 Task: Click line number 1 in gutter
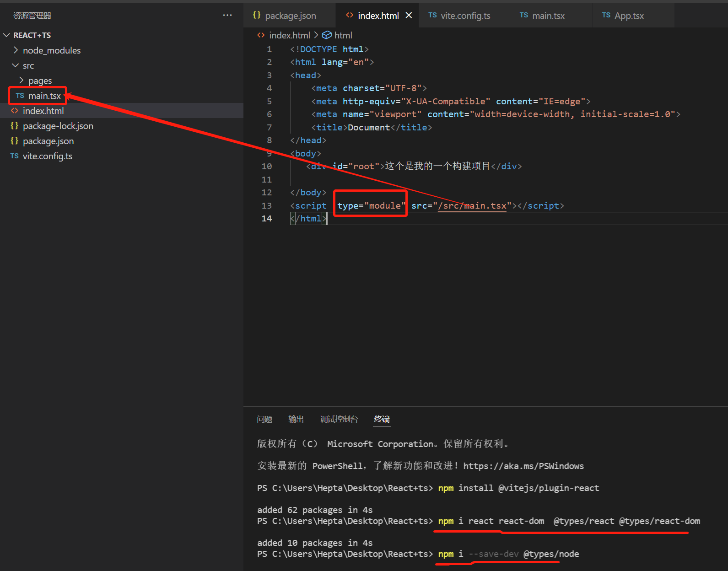(x=270, y=49)
